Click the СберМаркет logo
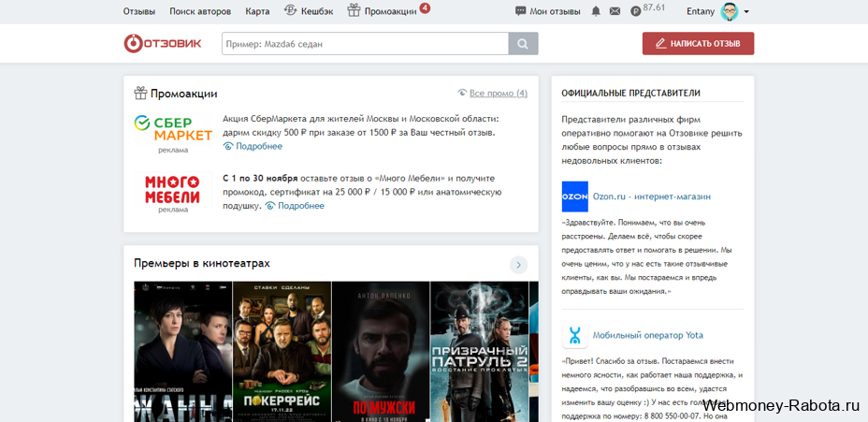 tap(173, 128)
